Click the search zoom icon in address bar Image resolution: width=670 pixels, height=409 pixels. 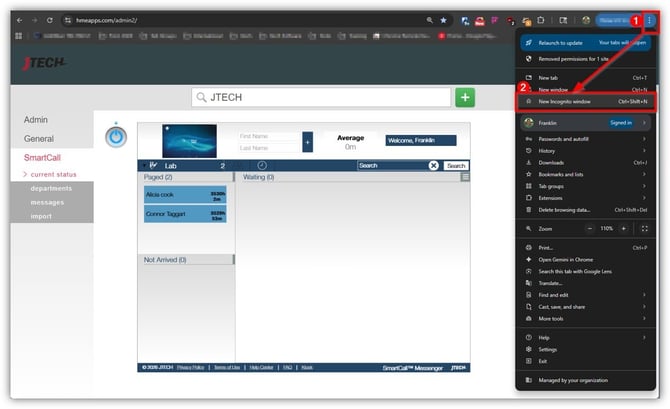(429, 20)
